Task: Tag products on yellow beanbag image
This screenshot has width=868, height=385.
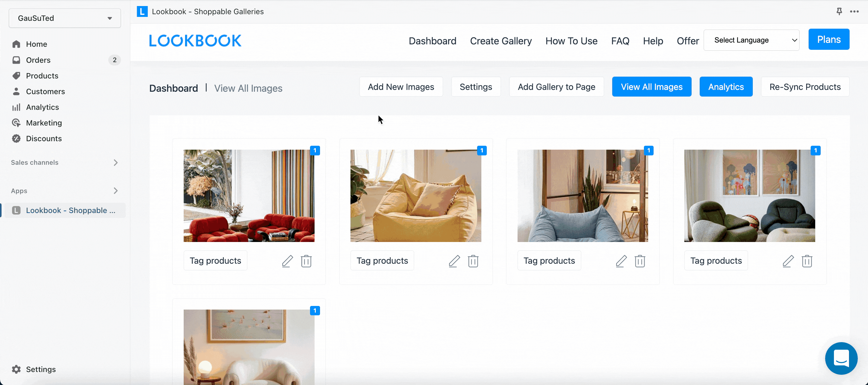Action: tap(382, 261)
